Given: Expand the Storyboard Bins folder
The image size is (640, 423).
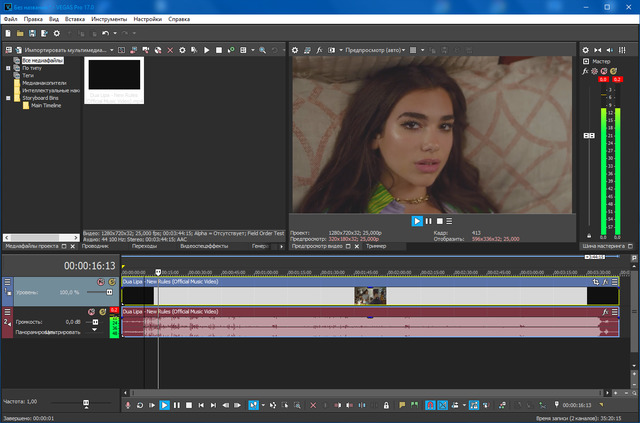Looking at the screenshot, I should (x=9, y=98).
